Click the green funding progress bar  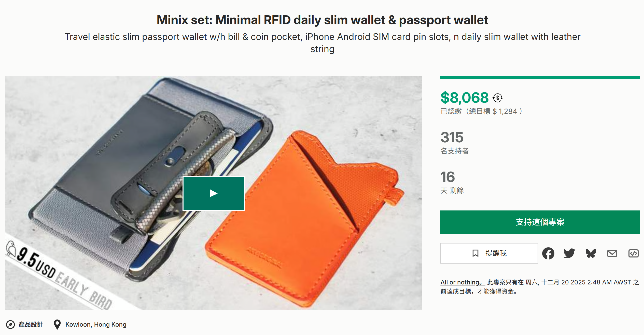tap(540, 78)
